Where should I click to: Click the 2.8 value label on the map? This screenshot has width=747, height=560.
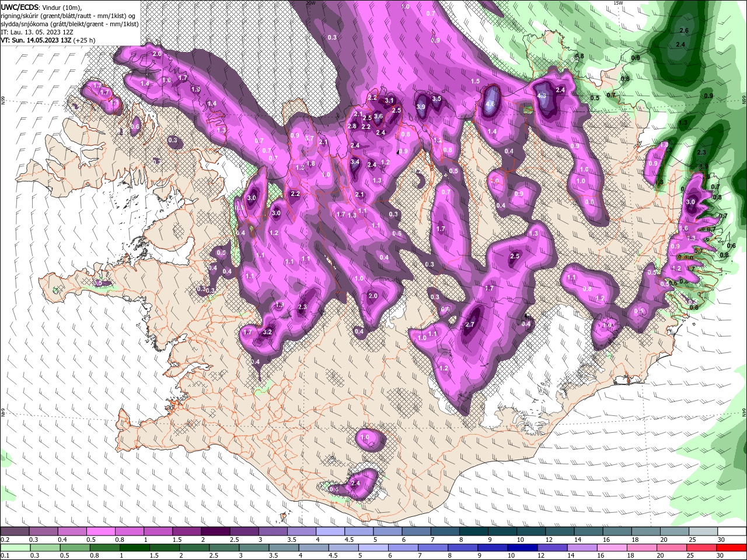(352, 126)
